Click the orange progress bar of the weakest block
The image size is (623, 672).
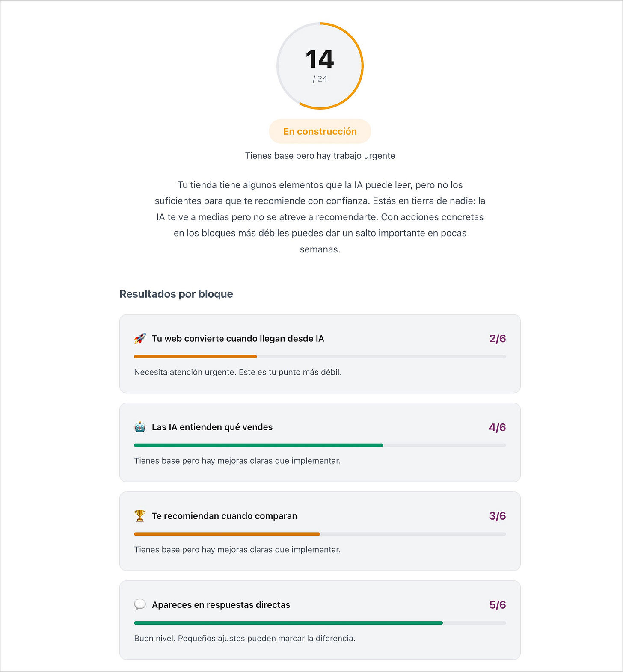click(195, 356)
